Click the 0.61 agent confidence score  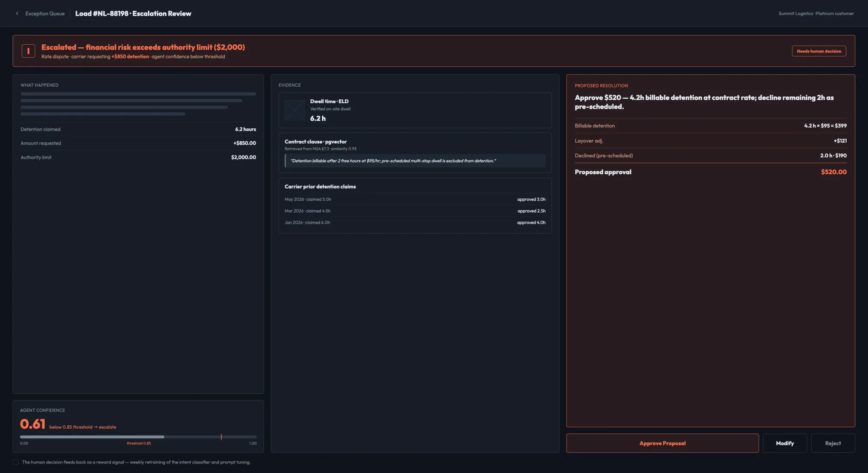tap(33, 424)
